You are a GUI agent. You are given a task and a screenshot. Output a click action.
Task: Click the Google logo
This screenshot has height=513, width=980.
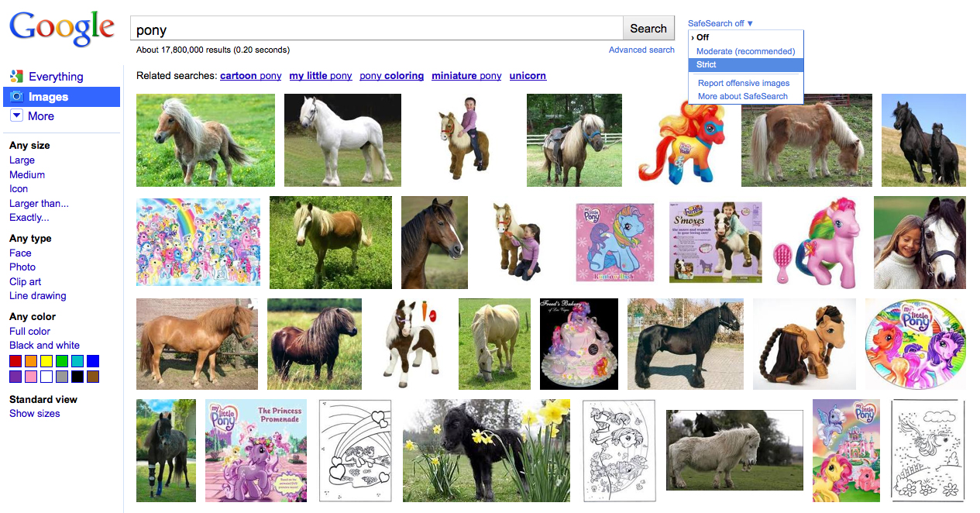pyautogui.click(x=62, y=28)
